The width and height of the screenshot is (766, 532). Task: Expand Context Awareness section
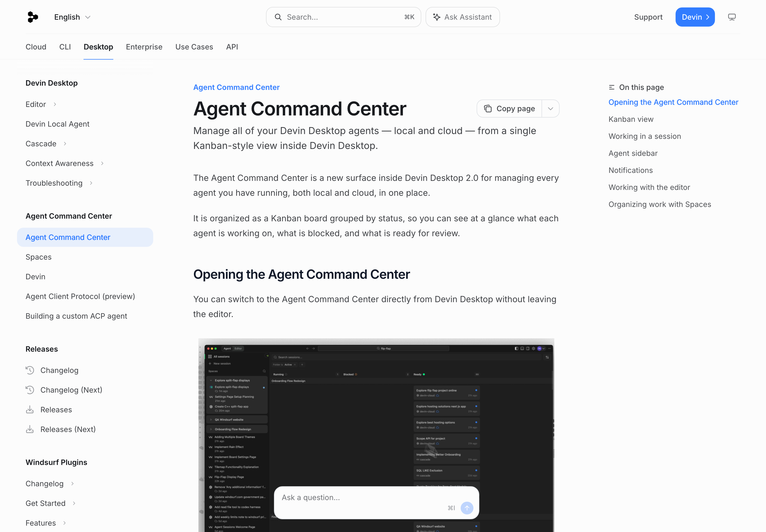pyautogui.click(x=65, y=163)
